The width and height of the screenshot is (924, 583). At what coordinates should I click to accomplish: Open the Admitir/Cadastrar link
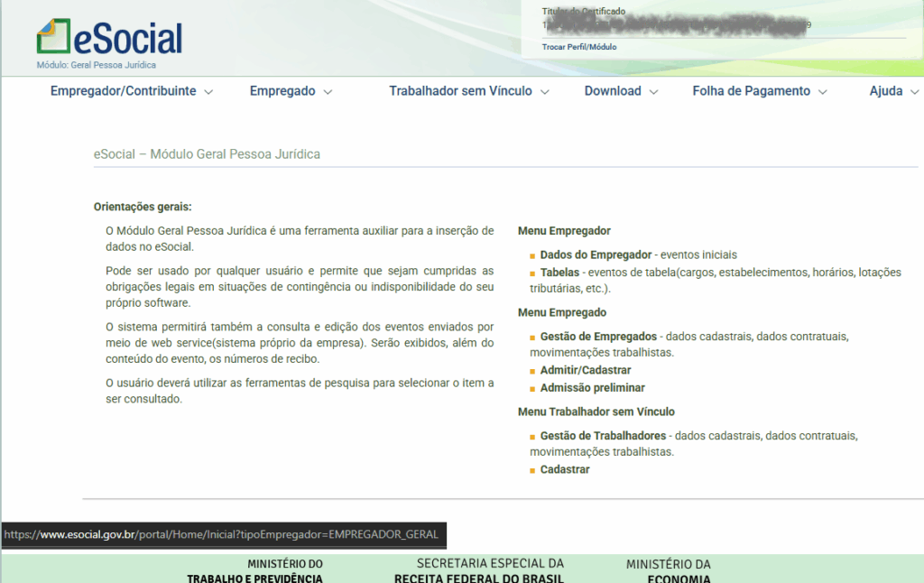[585, 370]
